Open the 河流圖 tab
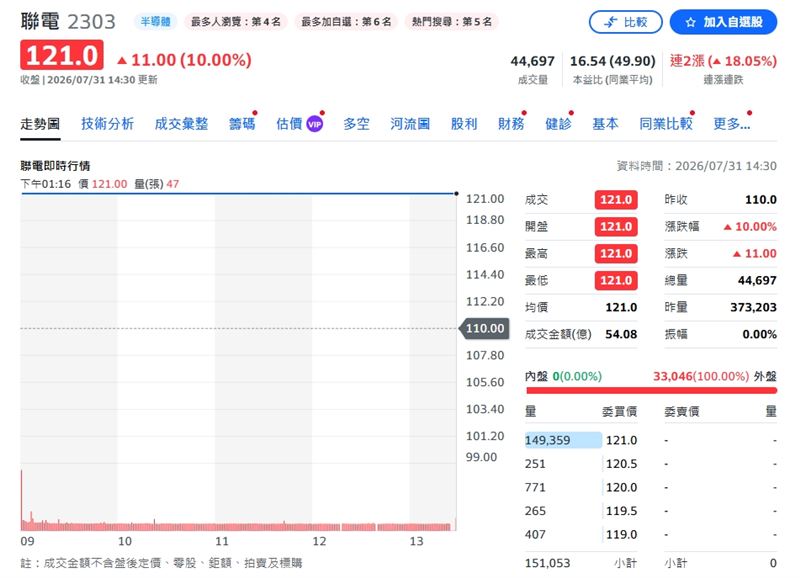 point(410,124)
